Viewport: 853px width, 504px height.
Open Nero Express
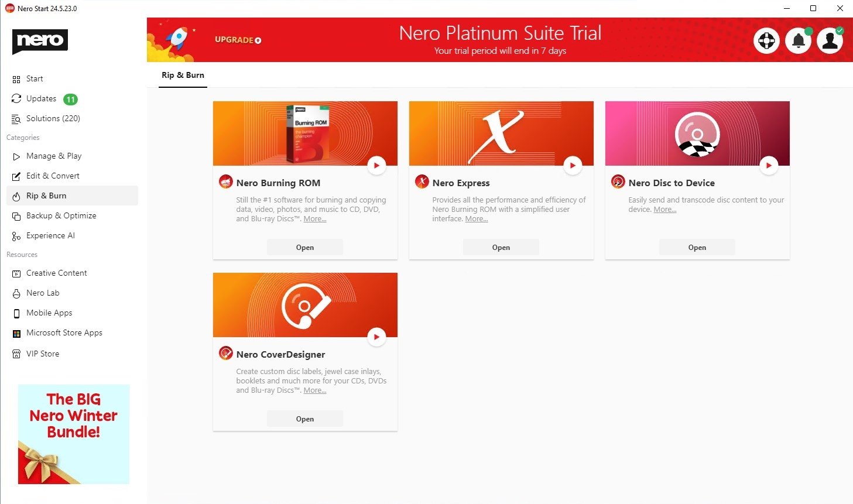501,248
